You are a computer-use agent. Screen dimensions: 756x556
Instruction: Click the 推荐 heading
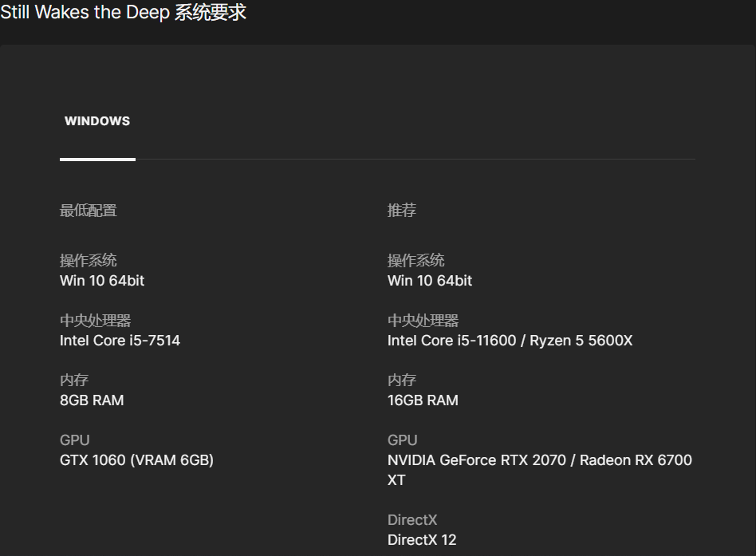point(402,211)
